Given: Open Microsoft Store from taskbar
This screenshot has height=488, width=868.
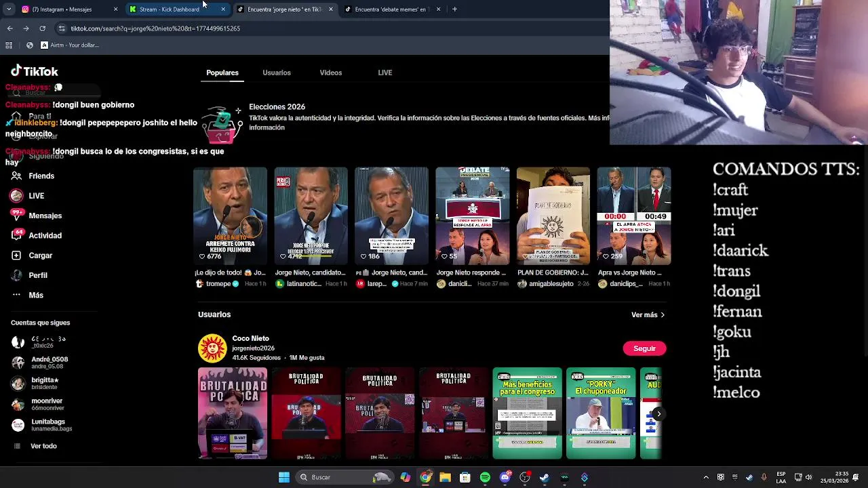Looking at the screenshot, I should tap(465, 477).
